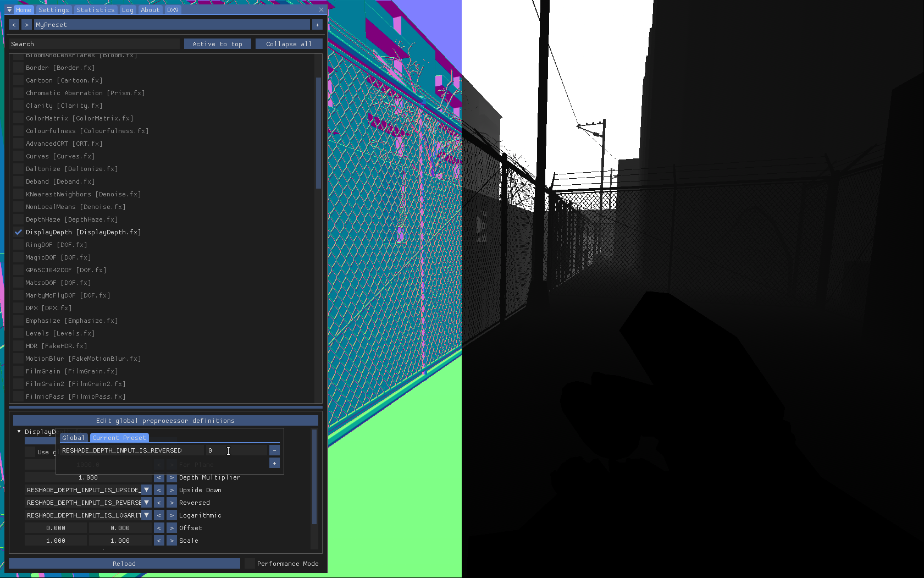Screen dimensions: 924x578
Task: Collapse the ReShade overlay window using the title triangle
Action: (9, 9)
